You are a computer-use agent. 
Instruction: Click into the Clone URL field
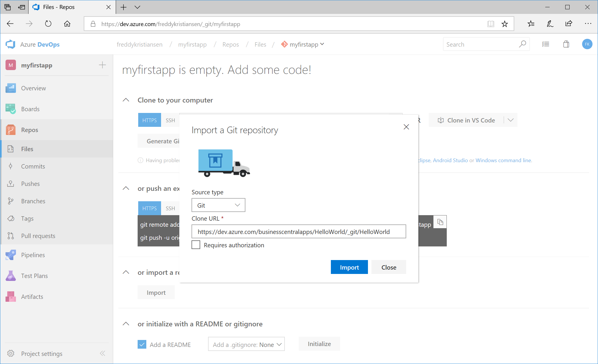click(298, 232)
